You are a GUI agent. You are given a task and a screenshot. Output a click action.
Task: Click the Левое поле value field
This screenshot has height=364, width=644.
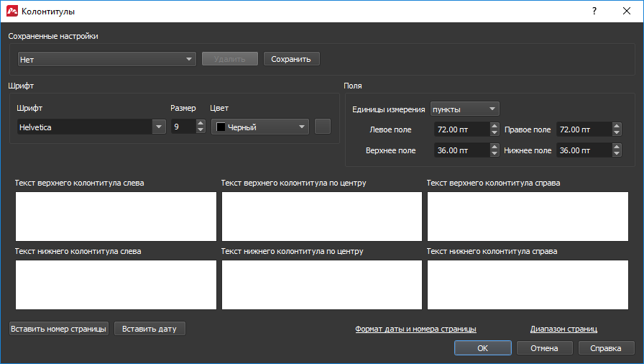pos(462,129)
